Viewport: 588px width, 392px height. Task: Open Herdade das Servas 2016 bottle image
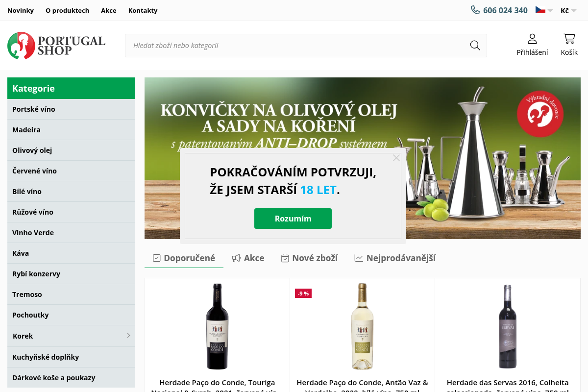(508, 326)
